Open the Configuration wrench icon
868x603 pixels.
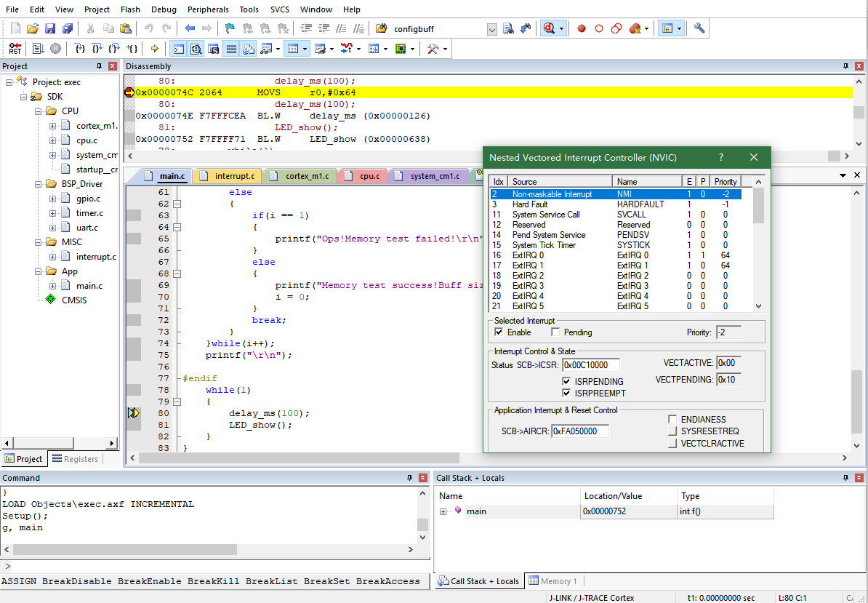[699, 28]
